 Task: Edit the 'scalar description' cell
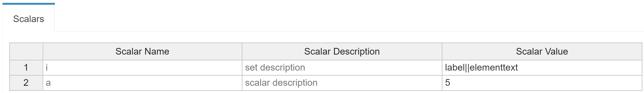(342, 83)
